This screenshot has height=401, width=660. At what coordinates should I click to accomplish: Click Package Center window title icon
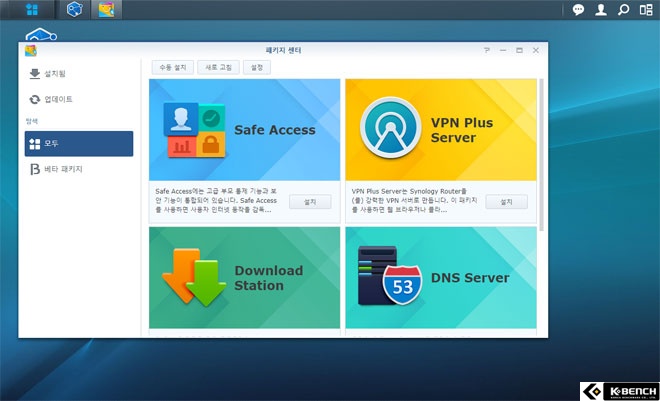[31, 50]
